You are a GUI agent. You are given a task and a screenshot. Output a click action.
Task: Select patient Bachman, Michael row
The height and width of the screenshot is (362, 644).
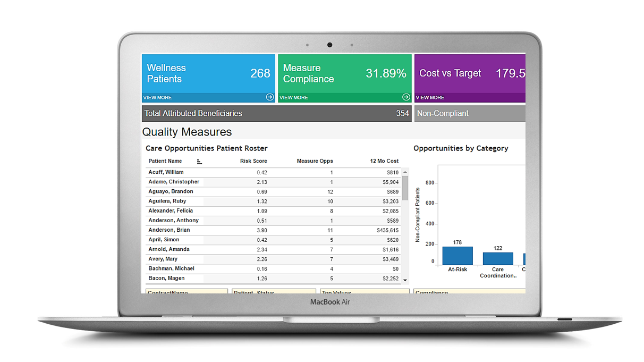click(x=273, y=269)
